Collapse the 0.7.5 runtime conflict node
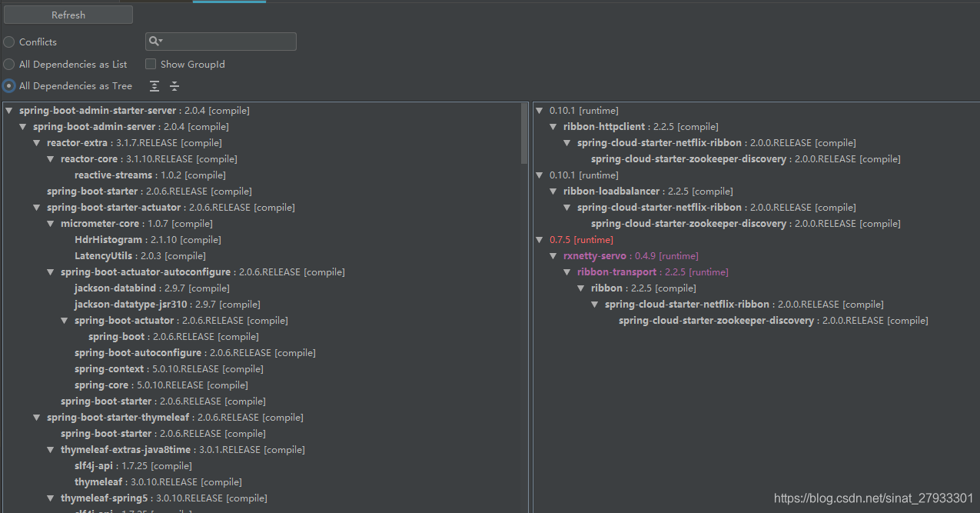The width and height of the screenshot is (980, 513). 540,240
